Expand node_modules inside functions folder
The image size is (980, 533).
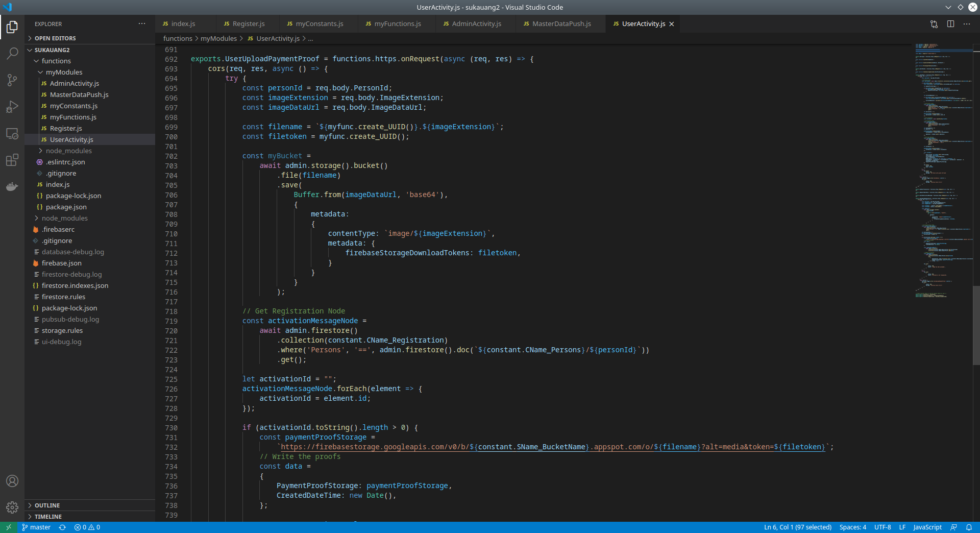click(90, 151)
